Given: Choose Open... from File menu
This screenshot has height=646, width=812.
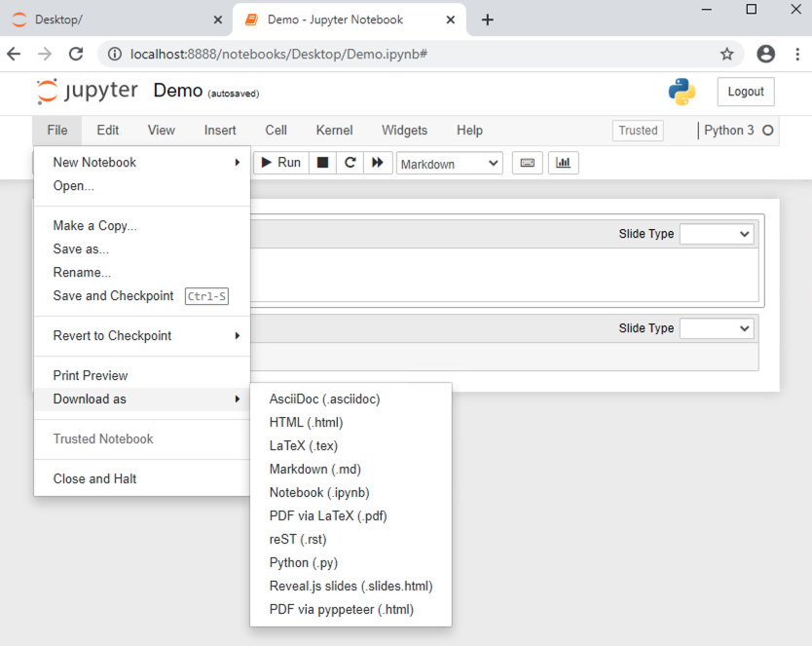Looking at the screenshot, I should (142, 186).
